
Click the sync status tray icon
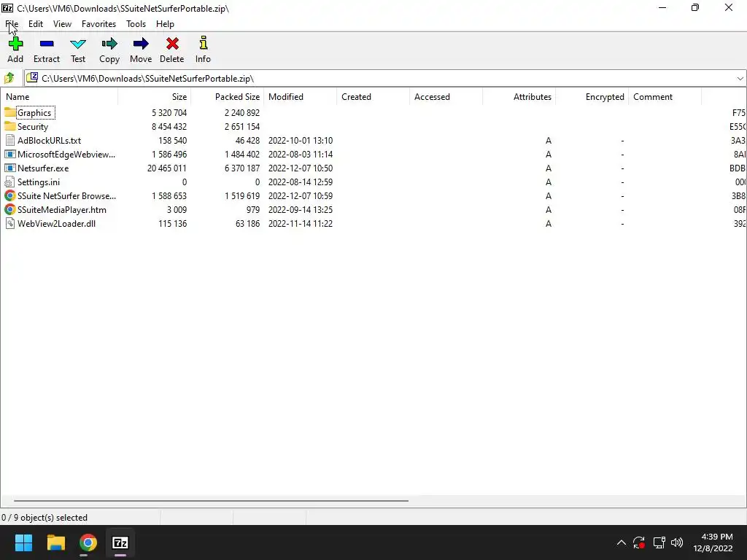click(x=639, y=542)
